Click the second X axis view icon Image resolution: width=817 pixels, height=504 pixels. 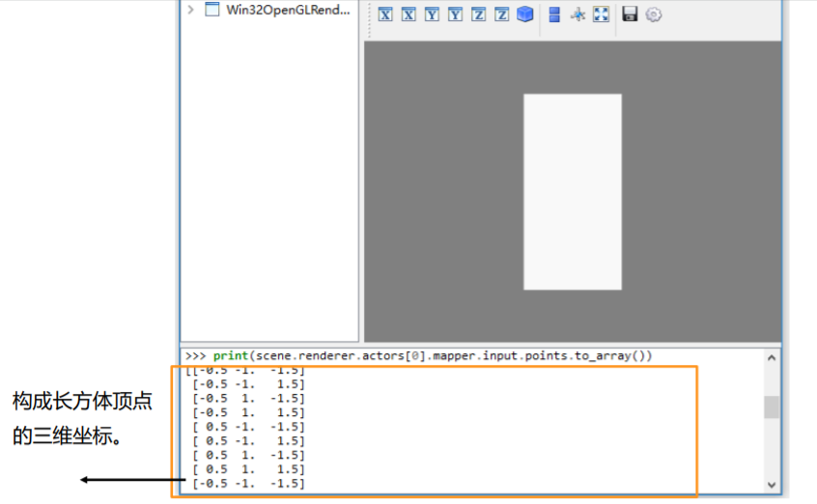[408, 14]
